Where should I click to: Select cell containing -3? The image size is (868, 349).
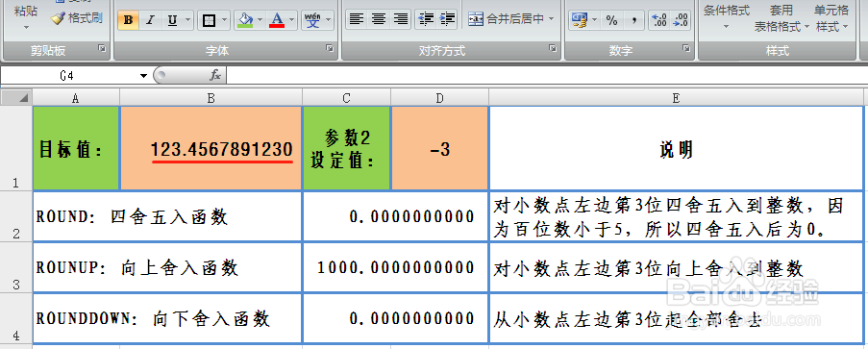coord(440,148)
